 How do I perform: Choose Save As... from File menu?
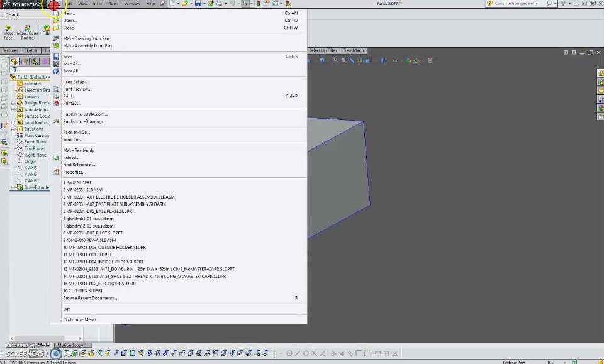tap(72, 64)
